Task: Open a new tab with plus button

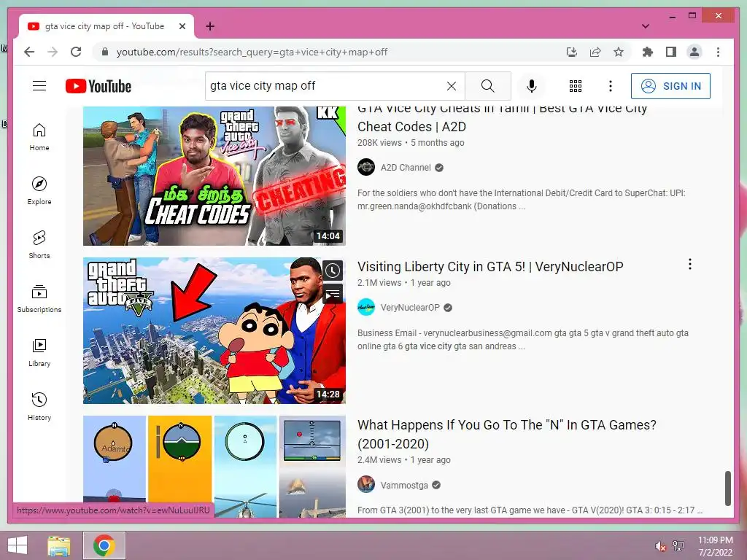Action: 210,26
